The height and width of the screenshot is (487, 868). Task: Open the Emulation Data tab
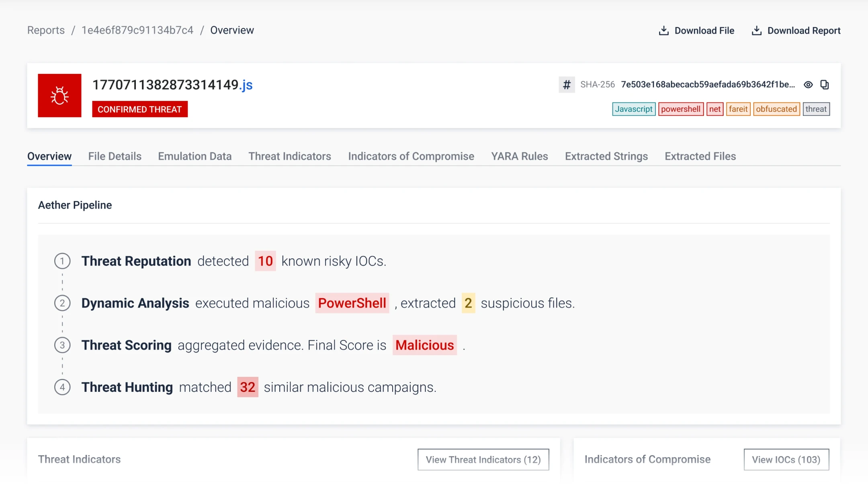pyautogui.click(x=194, y=156)
